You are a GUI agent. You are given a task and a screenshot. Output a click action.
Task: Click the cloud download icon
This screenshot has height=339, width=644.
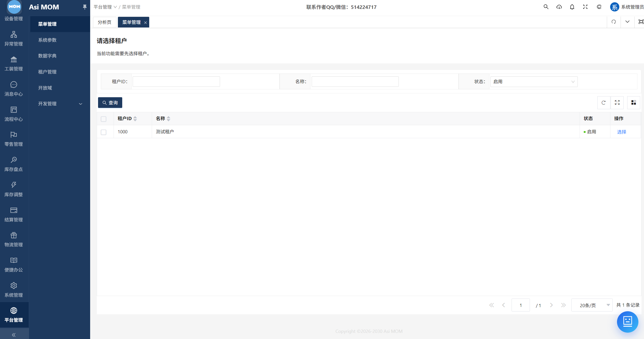coord(559,7)
